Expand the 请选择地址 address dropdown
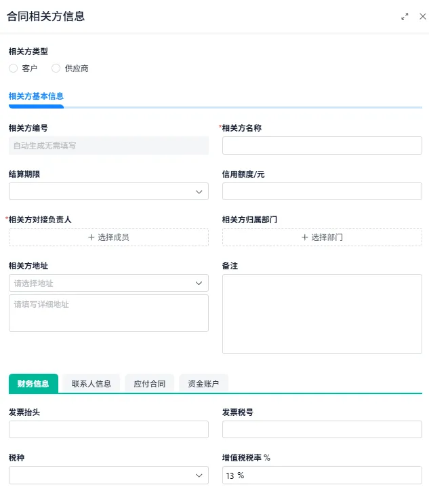Image resolution: width=429 pixels, height=504 pixels. coord(108,283)
